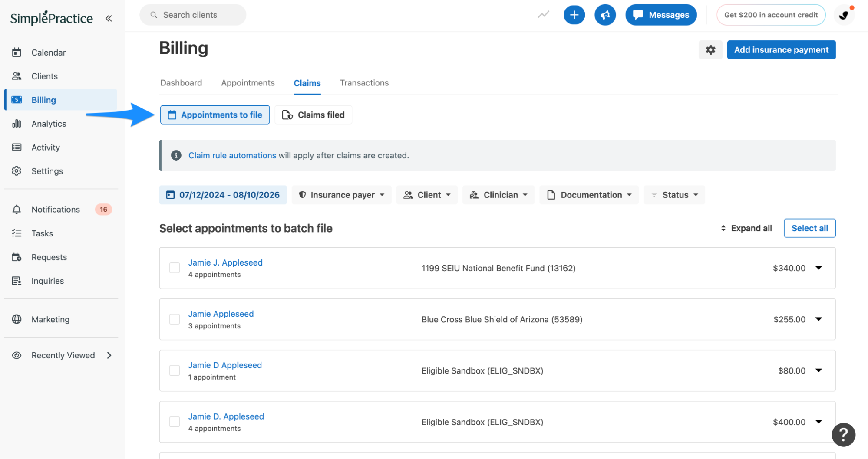Open Marketing in the sidebar
Screen dimensions: 868x459
tap(61, 319)
